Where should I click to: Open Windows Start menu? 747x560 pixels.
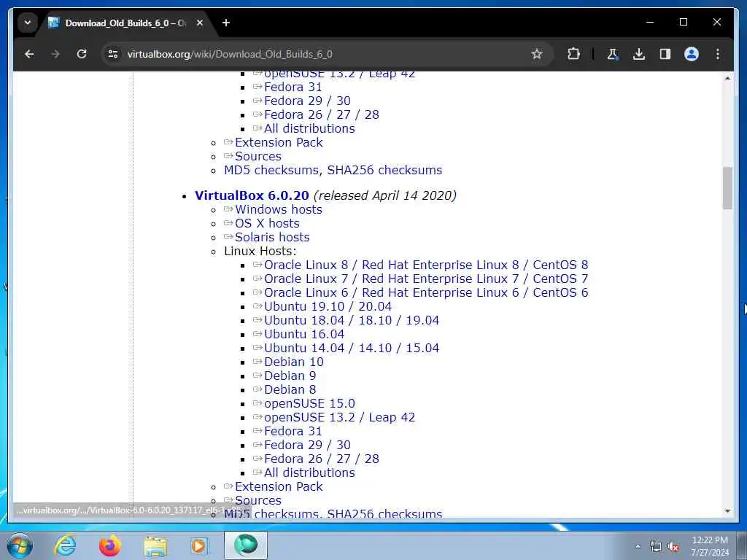20,545
